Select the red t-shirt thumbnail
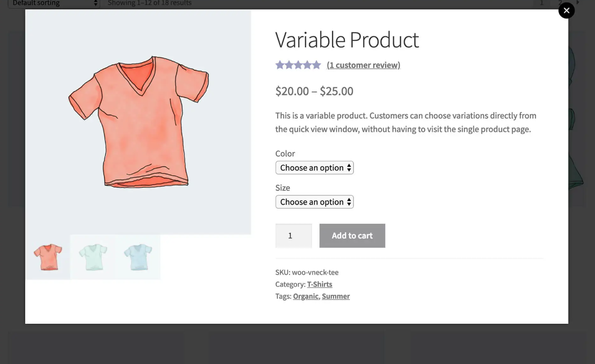The height and width of the screenshot is (364, 595). (48, 257)
